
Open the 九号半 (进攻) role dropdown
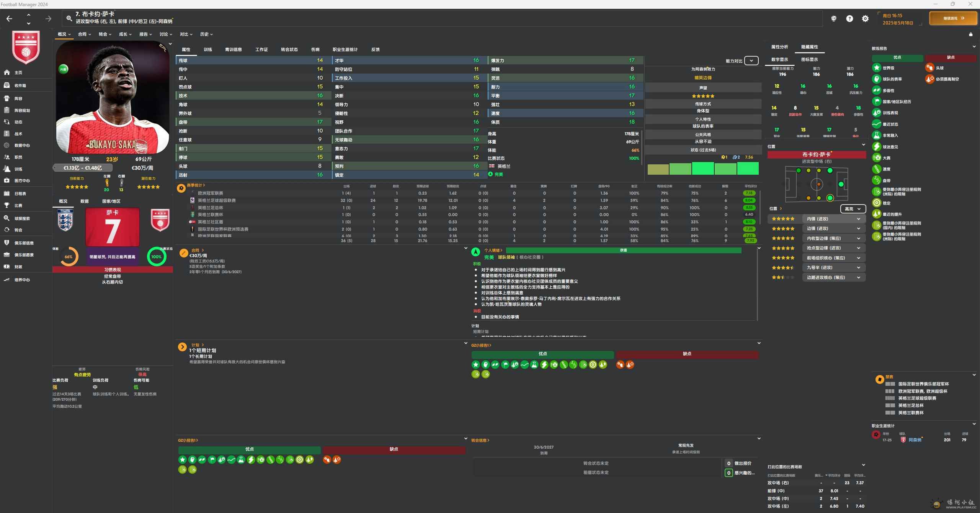[833, 267]
